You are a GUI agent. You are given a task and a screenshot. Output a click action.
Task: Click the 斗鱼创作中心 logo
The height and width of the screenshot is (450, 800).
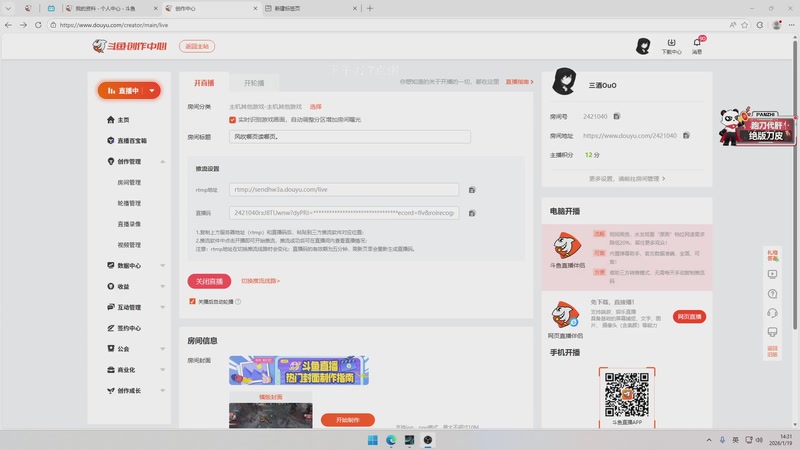click(130, 46)
